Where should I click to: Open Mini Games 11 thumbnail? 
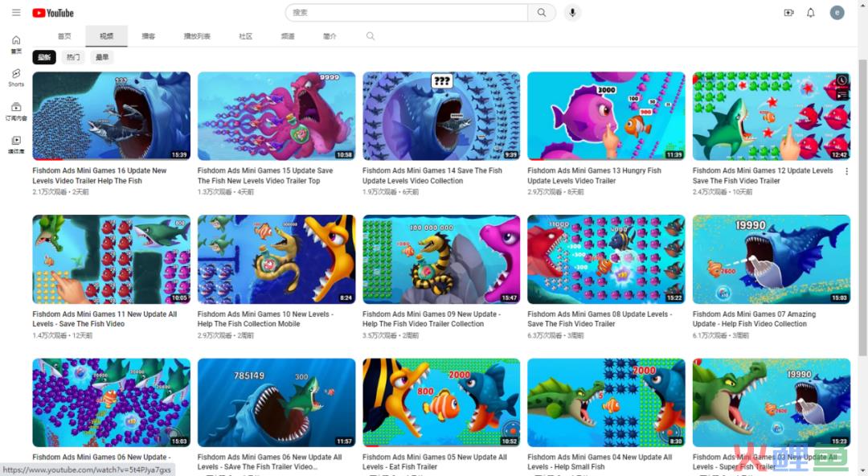click(111, 260)
